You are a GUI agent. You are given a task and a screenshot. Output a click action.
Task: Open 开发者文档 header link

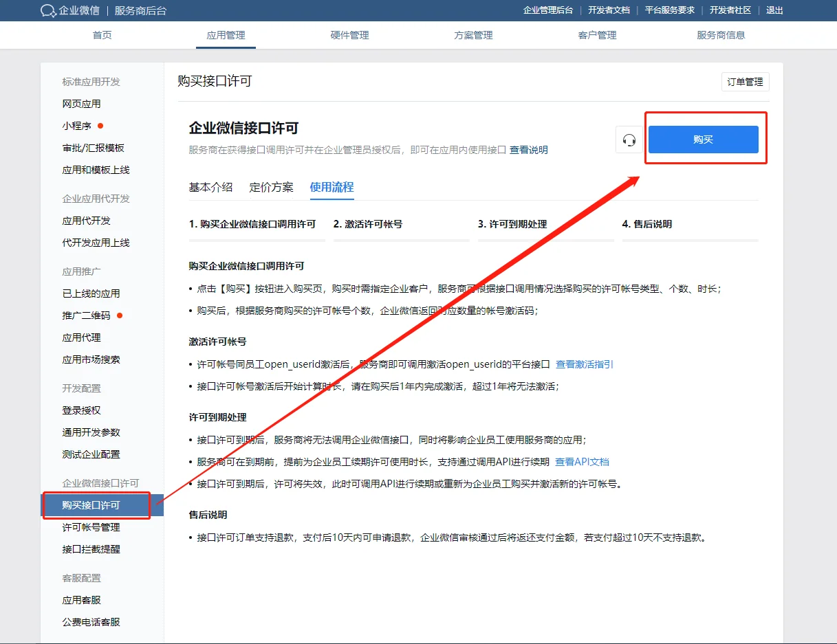(x=609, y=10)
